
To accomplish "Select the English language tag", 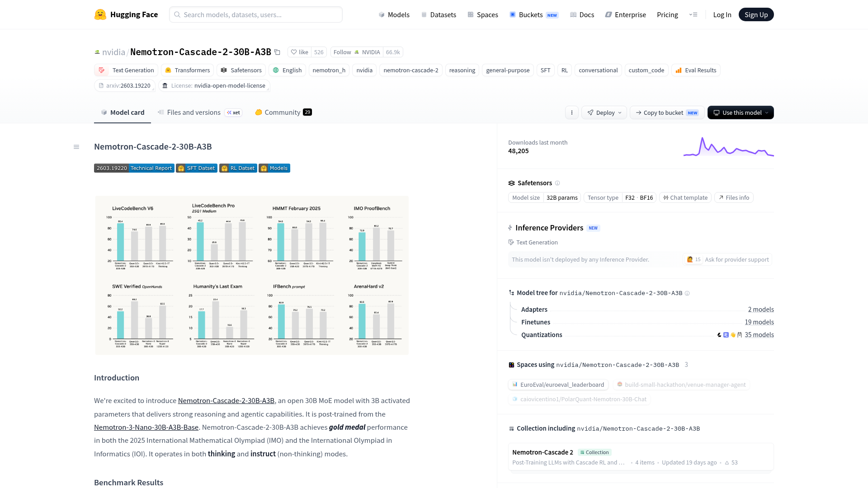I will [x=287, y=70].
